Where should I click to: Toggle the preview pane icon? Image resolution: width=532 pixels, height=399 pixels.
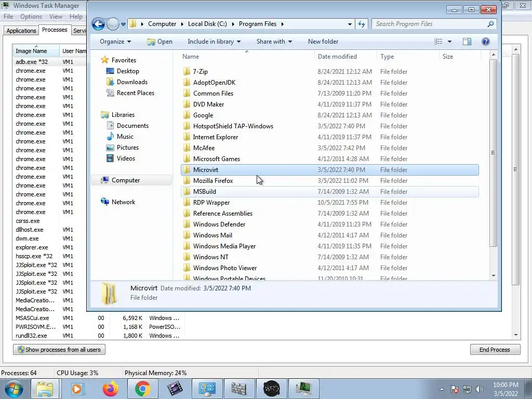(x=467, y=42)
